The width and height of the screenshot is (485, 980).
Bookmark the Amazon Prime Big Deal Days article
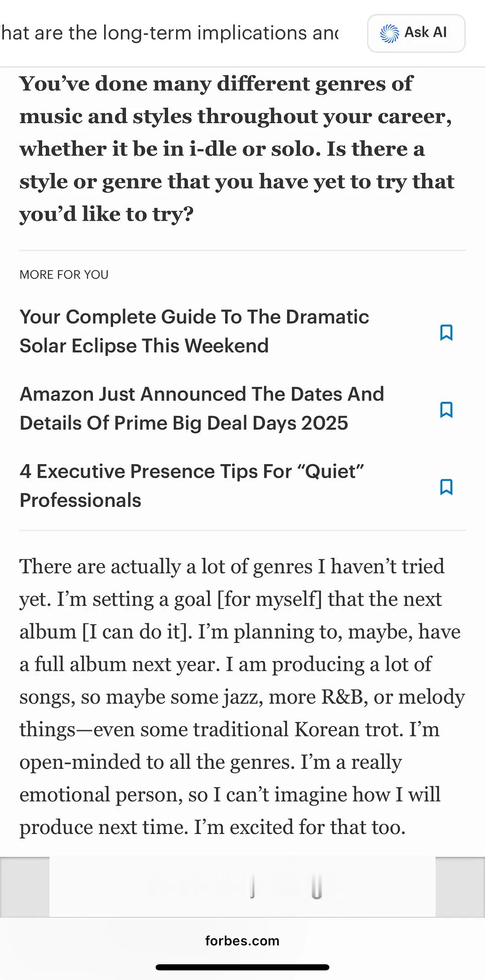coord(446,410)
